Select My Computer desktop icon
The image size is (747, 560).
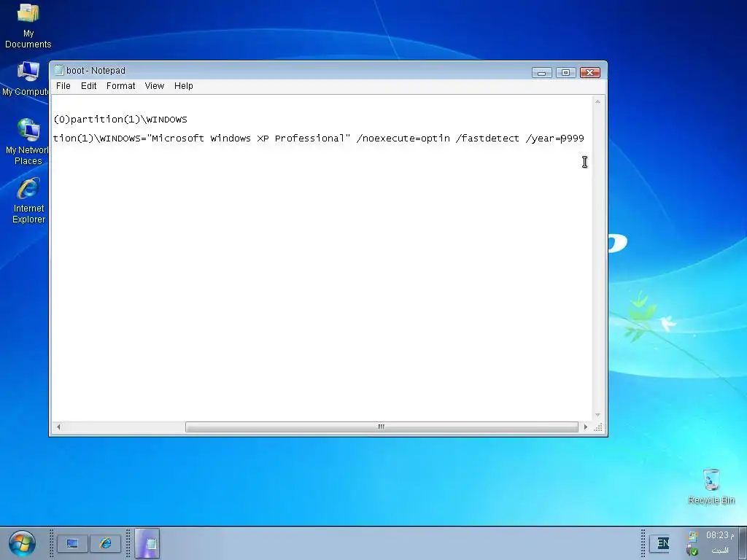click(x=26, y=79)
